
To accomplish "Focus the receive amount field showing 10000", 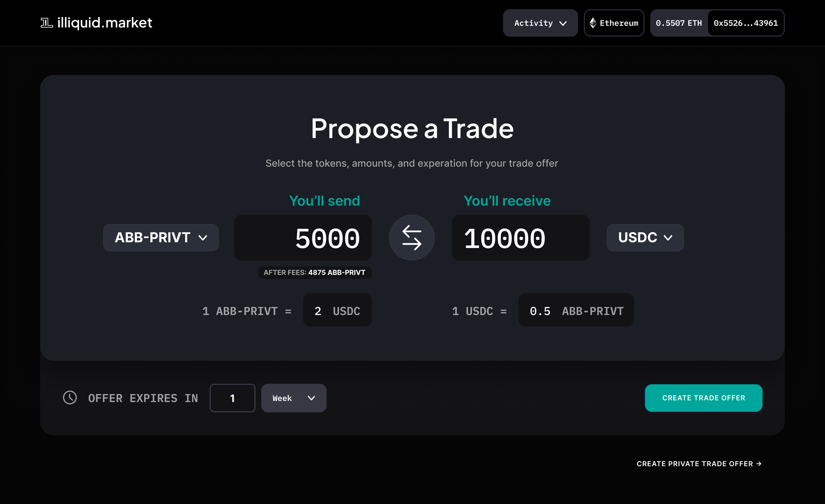I will coord(520,238).
